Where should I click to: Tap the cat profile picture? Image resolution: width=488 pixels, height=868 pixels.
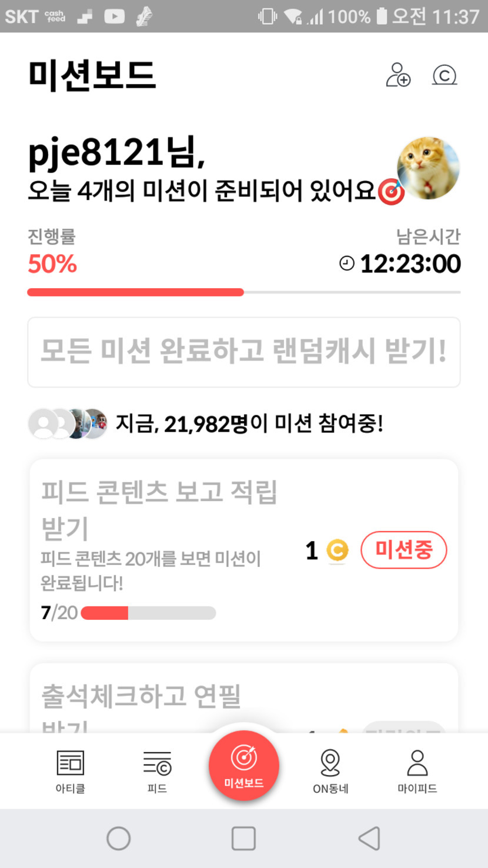(x=428, y=169)
